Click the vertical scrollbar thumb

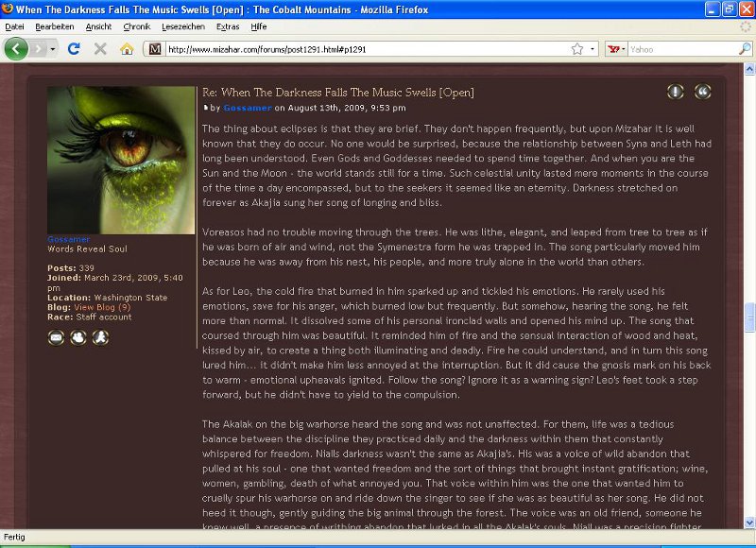pos(749,317)
